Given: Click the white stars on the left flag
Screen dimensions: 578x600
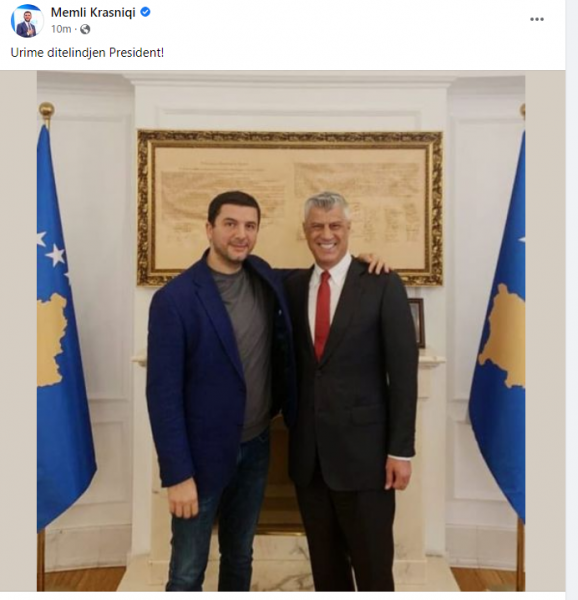Looking at the screenshot, I should 52,249.
